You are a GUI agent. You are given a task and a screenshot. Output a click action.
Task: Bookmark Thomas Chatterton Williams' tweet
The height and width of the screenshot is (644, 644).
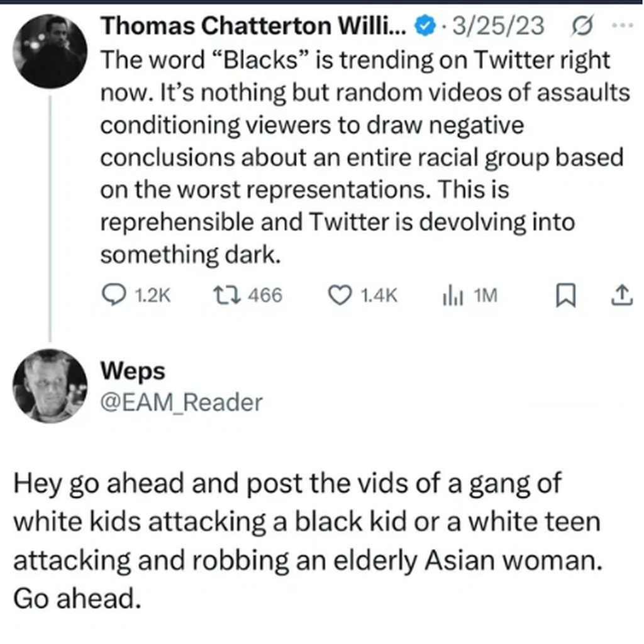click(563, 294)
